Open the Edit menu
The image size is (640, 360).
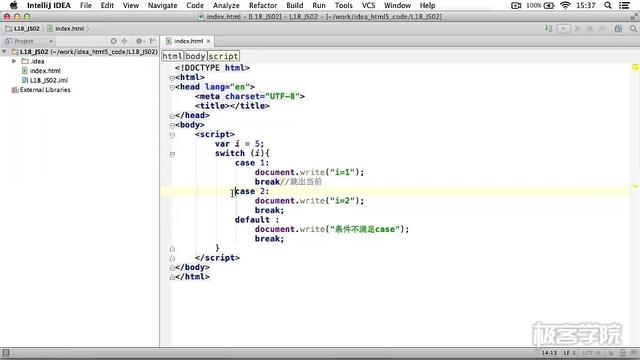pos(107,5)
